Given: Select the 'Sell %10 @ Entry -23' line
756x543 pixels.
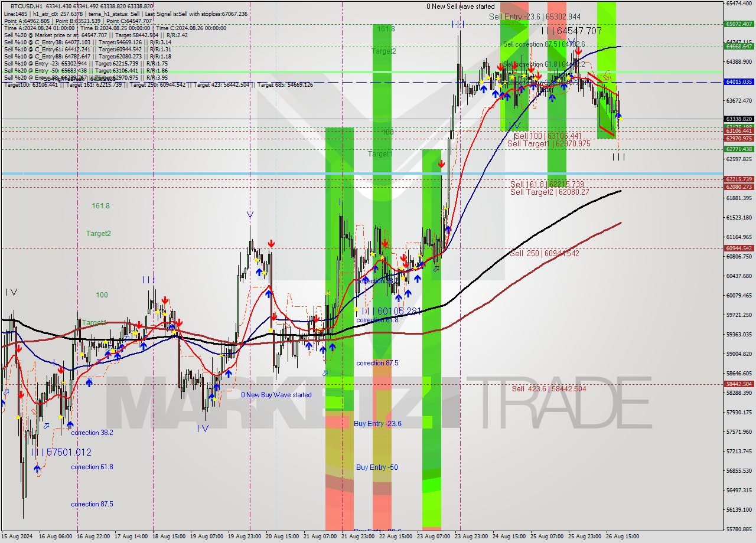Looking at the screenshot, I should [x=86, y=63].
